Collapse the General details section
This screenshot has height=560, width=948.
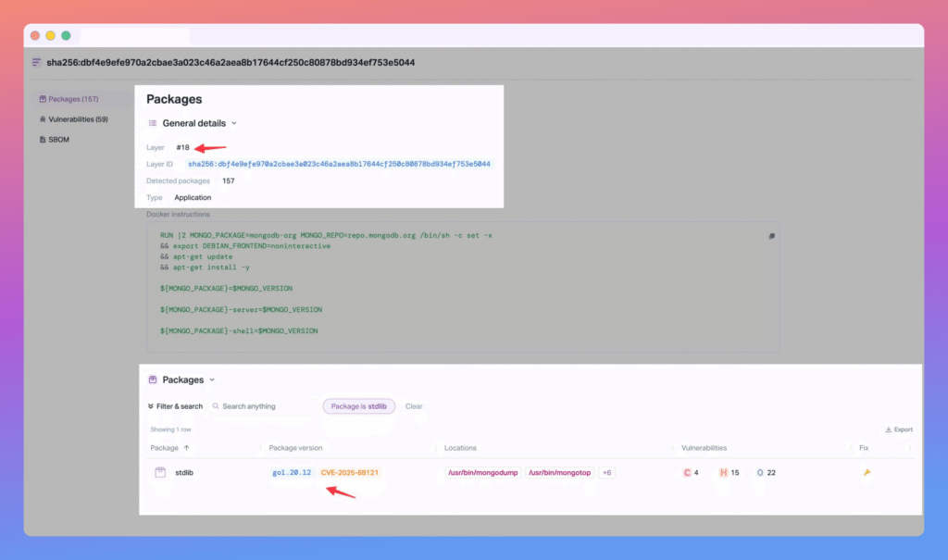pos(234,123)
